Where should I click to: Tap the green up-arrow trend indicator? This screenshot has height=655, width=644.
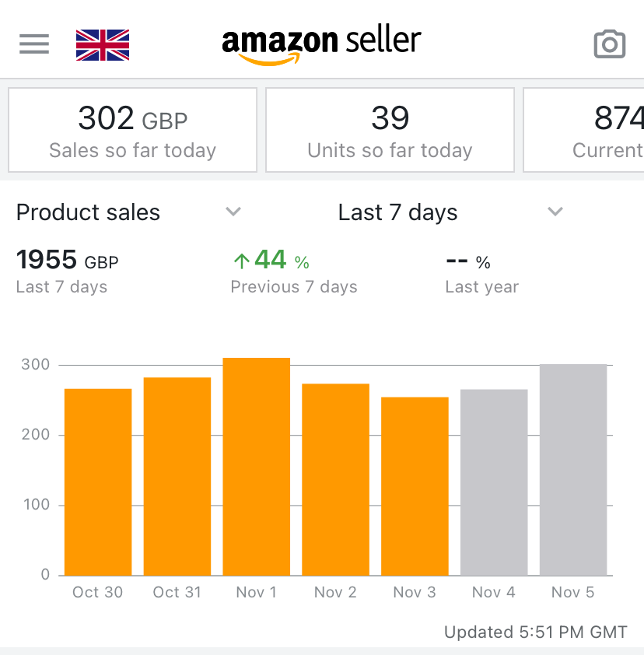click(241, 261)
